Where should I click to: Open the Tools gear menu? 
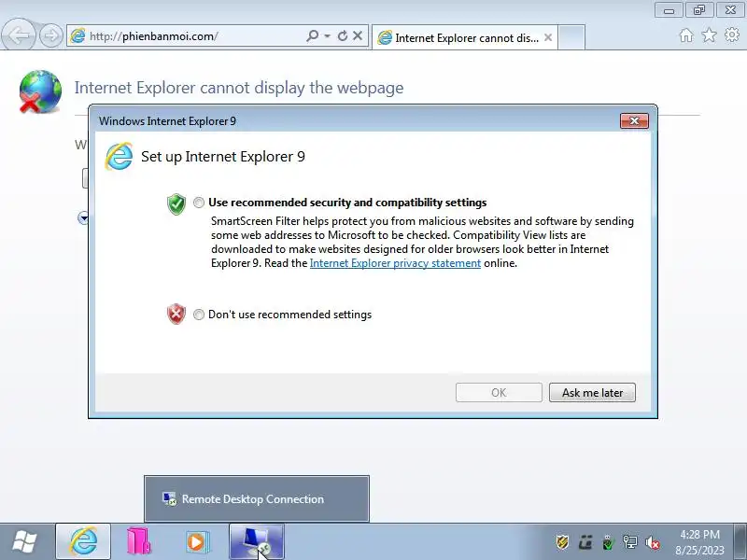pyautogui.click(x=732, y=35)
